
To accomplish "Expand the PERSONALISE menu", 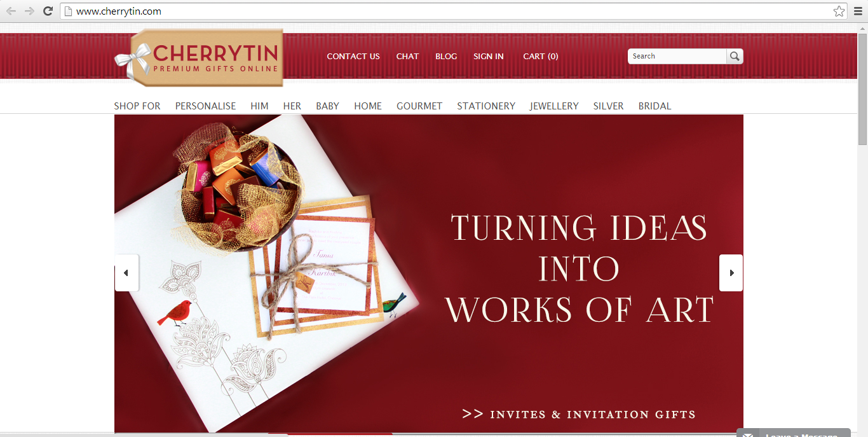I will (x=205, y=106).
